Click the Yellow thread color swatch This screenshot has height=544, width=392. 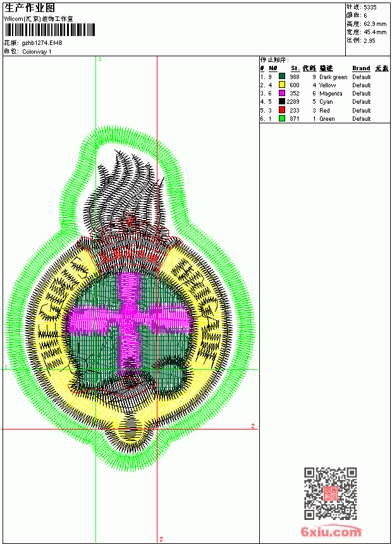tap(282, 85)
